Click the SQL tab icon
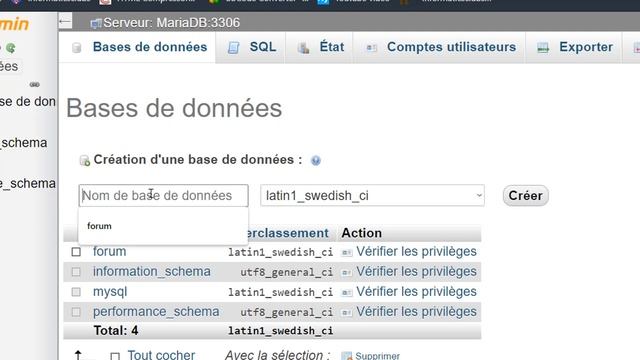 click(x=233, y=48)
